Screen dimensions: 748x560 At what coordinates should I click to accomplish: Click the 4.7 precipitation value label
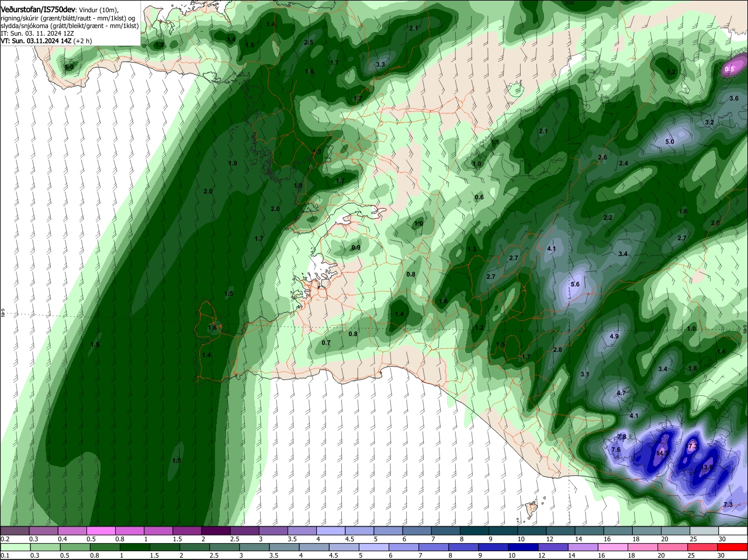(x=621, y=393)
